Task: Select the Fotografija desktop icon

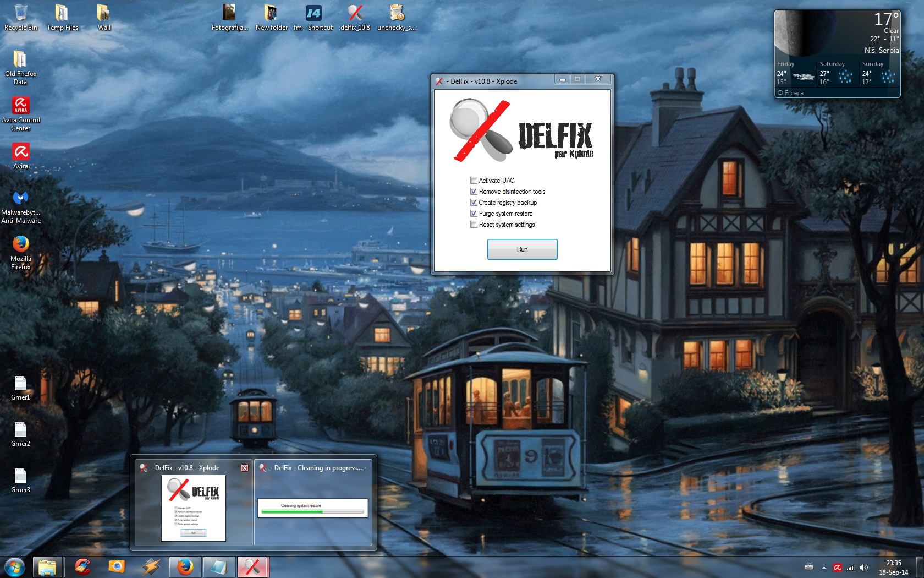Action: (229, 17)
